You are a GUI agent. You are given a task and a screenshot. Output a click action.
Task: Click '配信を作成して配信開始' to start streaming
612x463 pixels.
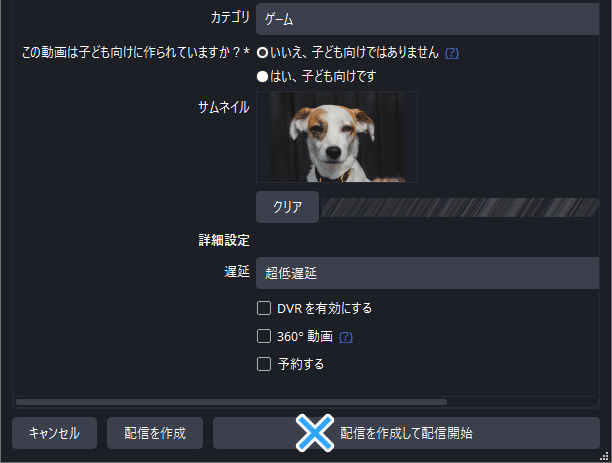(406, 433)
